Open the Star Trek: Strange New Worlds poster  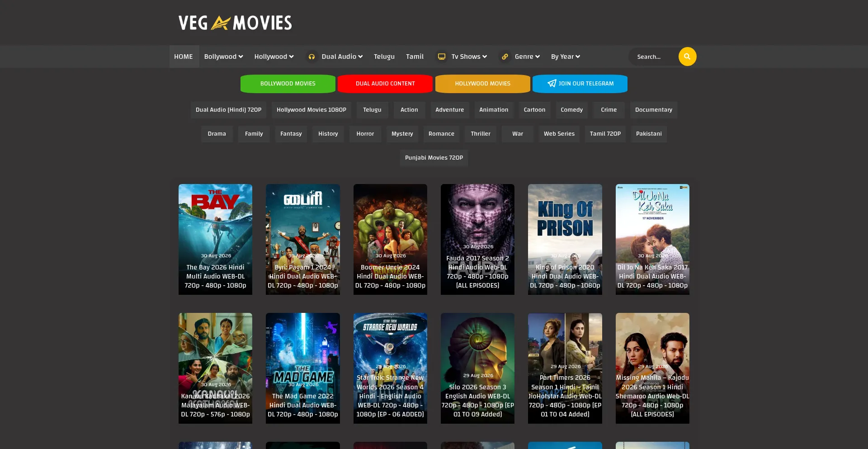[x=390, y=368]
